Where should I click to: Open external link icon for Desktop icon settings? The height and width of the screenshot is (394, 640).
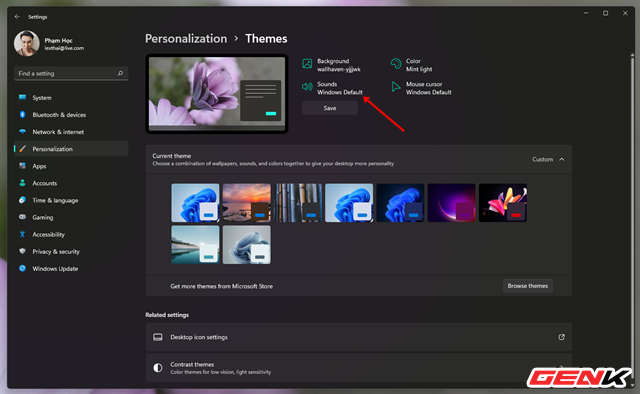(562, 337)
